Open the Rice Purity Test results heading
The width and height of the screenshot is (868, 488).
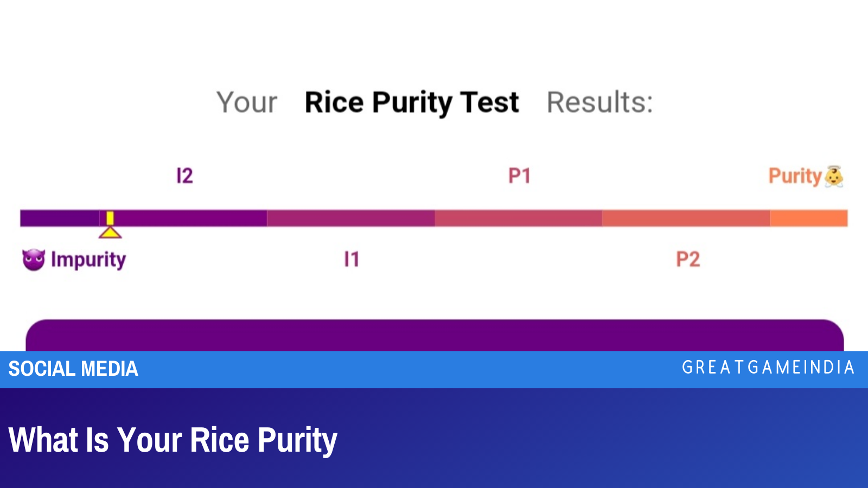click(411, 102)
